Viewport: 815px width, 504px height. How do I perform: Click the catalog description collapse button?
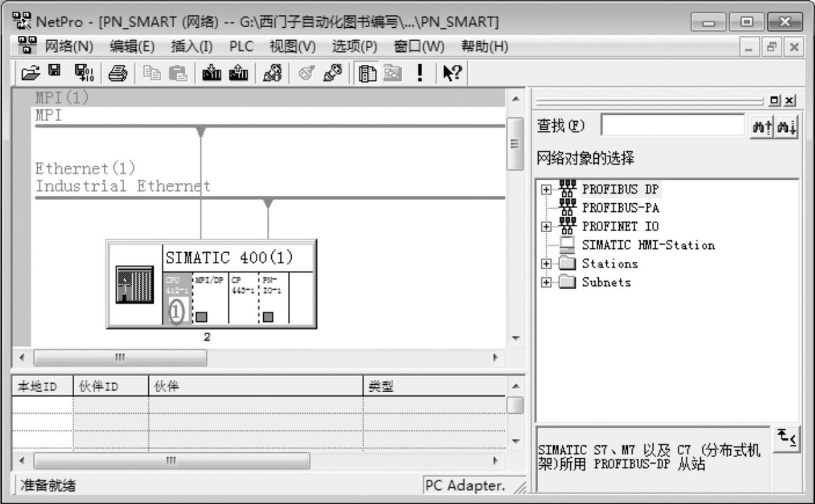pyautogui.click(x=785, y=439)
